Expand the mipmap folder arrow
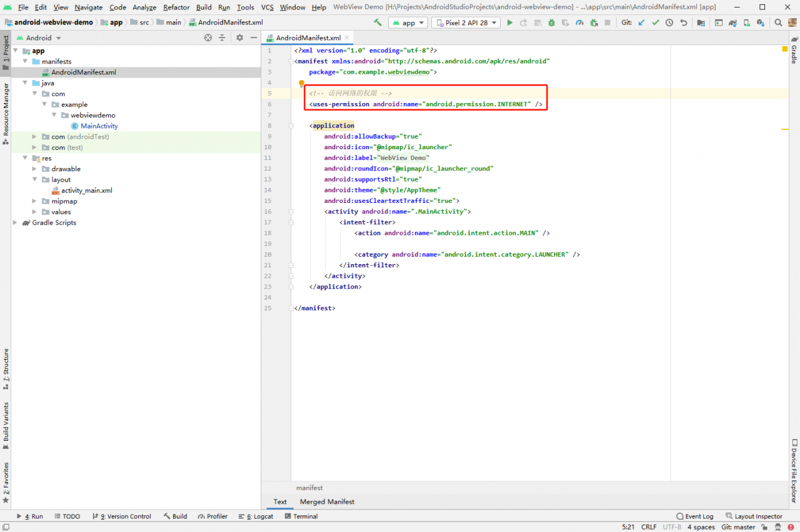The image size is (800, 532). click(35, 201)
